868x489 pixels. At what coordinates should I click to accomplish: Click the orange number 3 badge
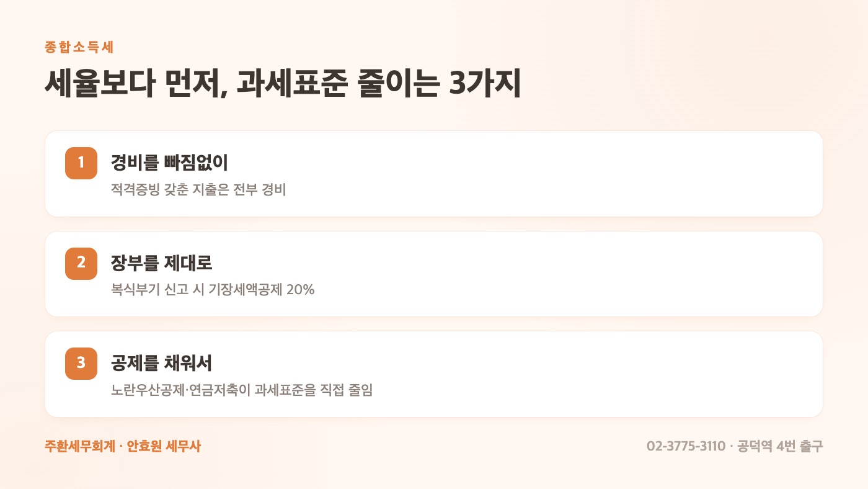click(x=81, y=364)
